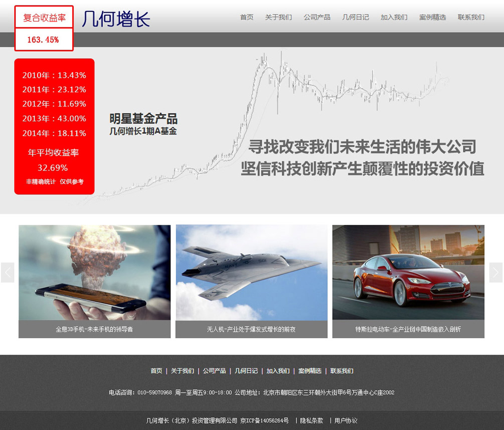Open 加入我们 in top navigation
504x430 pixels.
(x=394, y=18)
